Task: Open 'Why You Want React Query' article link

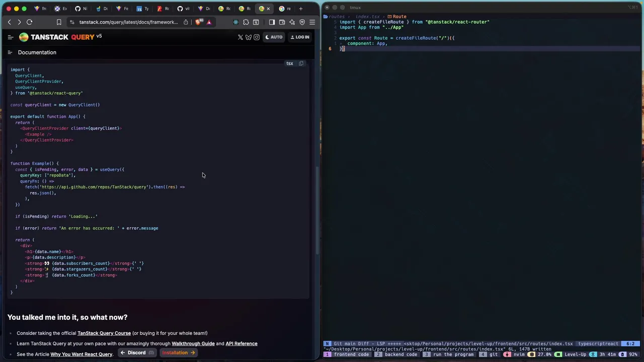Action: 82,354
